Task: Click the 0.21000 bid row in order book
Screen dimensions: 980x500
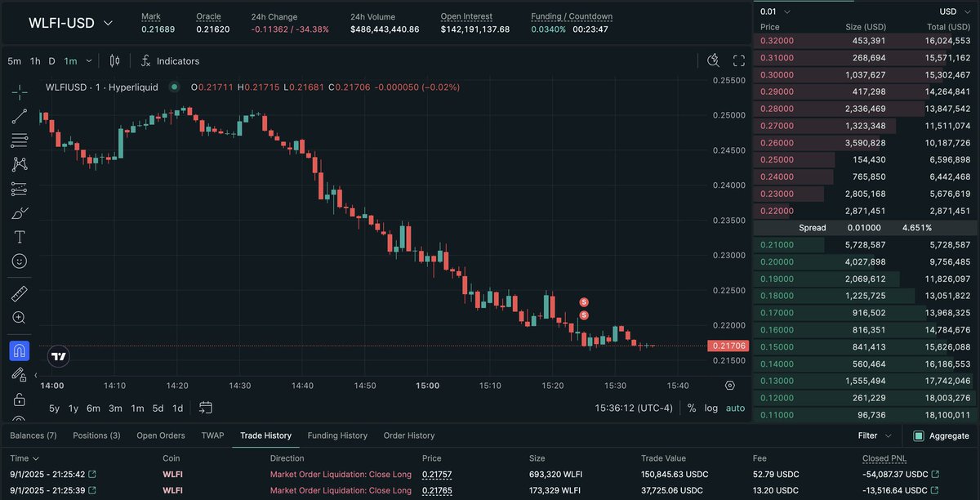Action: [866, 244]
